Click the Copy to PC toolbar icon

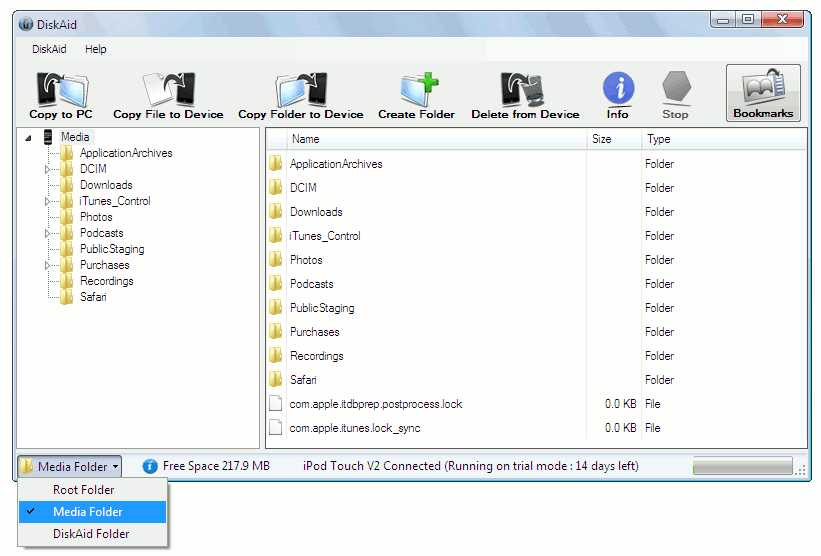(x=62, y=90)
